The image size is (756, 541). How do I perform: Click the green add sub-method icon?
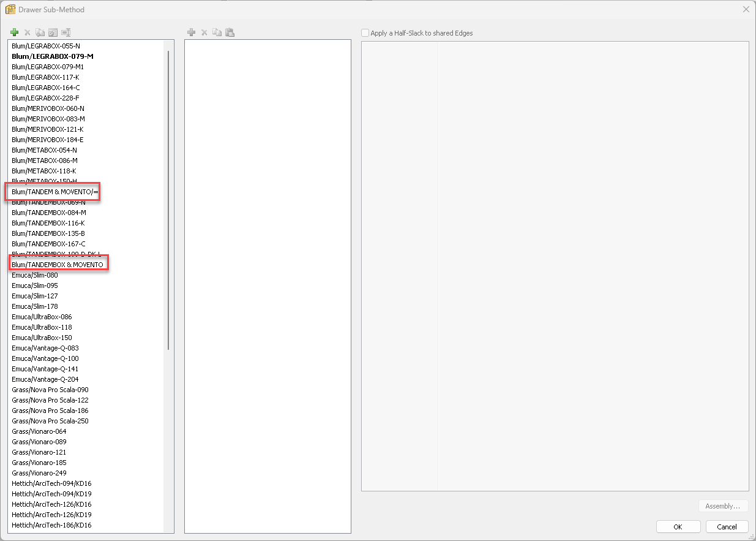pyautogui.click(x=15, y=32)
